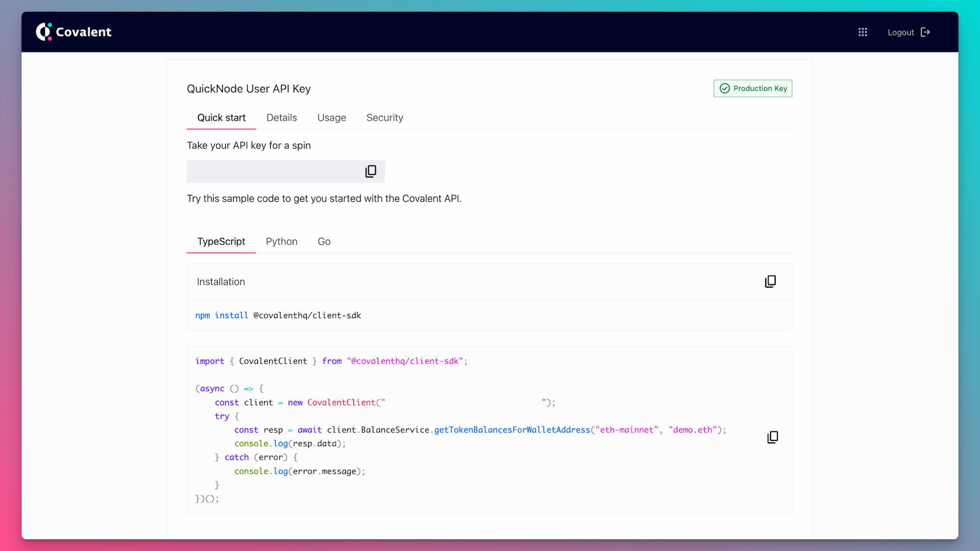Click the 'Try this sample code' sentence
980x551 pixels.
324,199
